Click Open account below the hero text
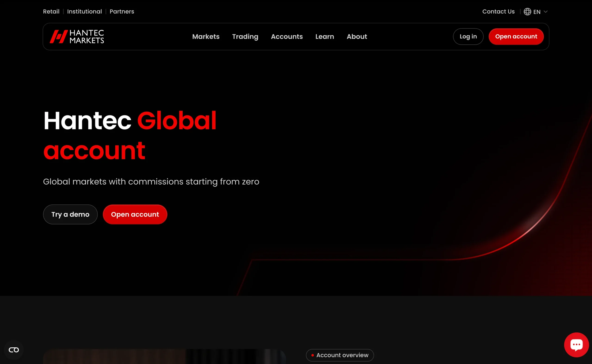The height and width of the screenshot is (364, 592). click(135, 215)
